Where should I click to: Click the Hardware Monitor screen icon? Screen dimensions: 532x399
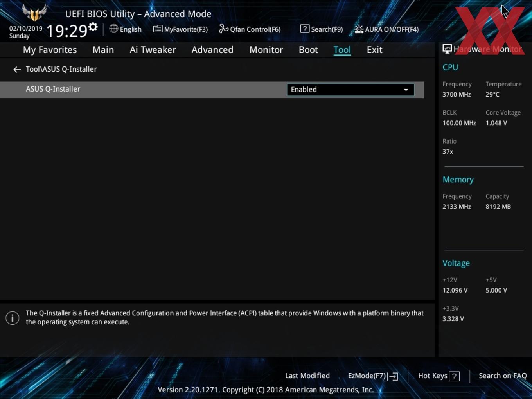(x=447, y=49)
